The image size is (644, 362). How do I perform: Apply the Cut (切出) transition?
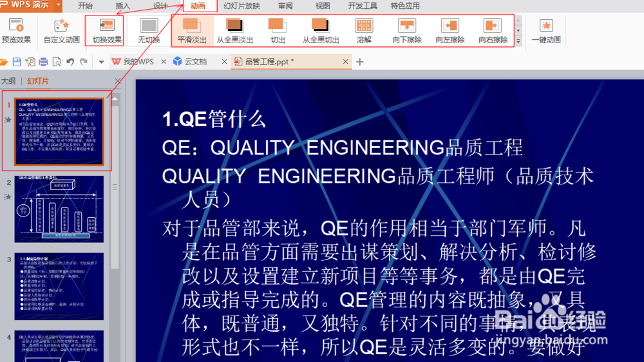click(278, 30)
